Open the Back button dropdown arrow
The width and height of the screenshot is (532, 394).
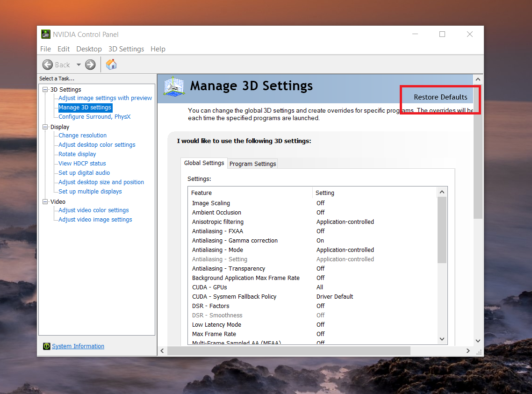pos(78,64)
